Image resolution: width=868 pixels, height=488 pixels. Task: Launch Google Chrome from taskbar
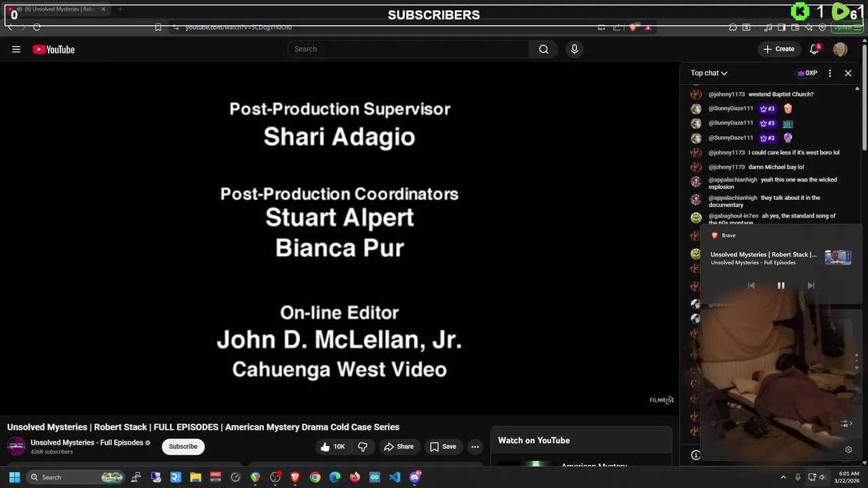[x=315, y=477]
